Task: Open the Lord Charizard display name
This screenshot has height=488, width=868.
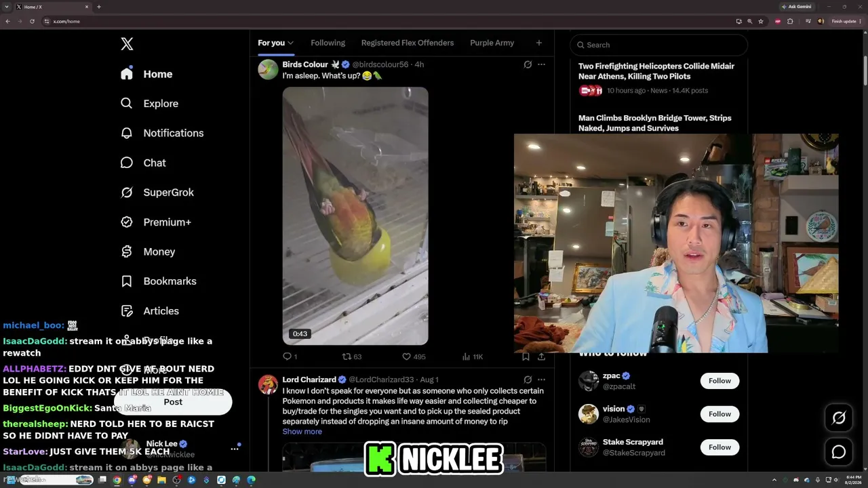Action: tap(309, 380)
